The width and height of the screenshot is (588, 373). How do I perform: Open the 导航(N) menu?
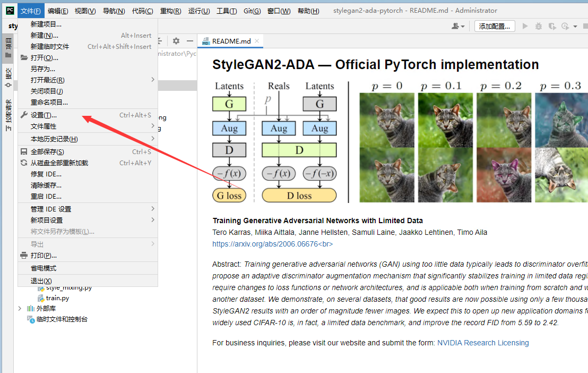[114, 11]
